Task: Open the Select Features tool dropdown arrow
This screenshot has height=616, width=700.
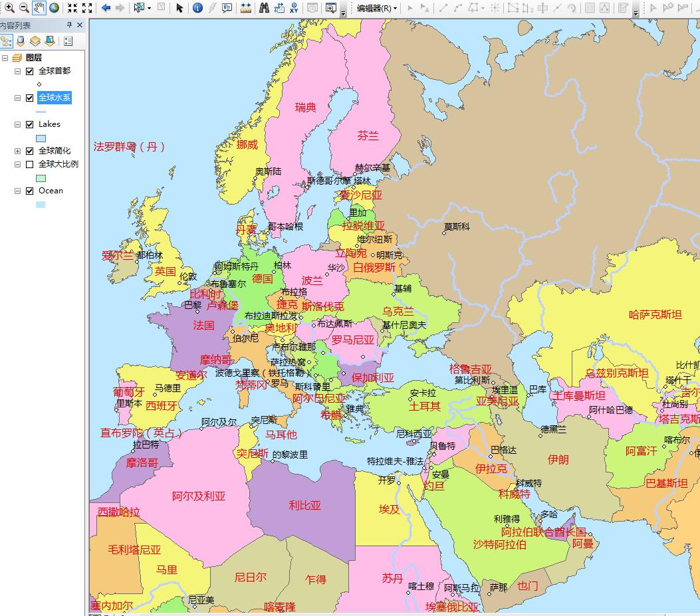Action: click(x=148, y=7)
